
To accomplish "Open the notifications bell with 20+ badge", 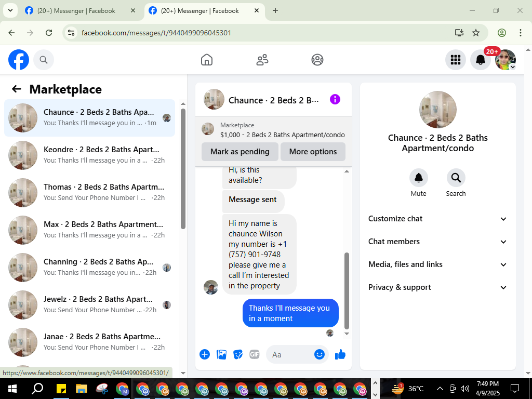I will tap(481, 60).
